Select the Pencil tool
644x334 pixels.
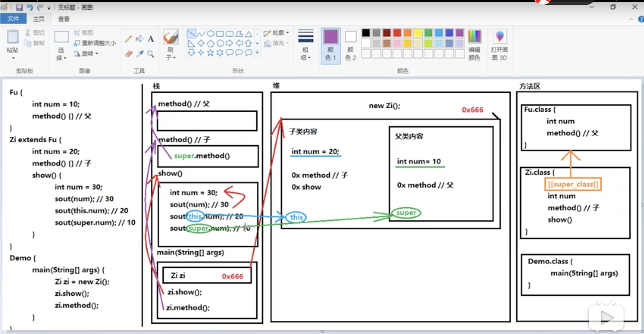(128, 39)
